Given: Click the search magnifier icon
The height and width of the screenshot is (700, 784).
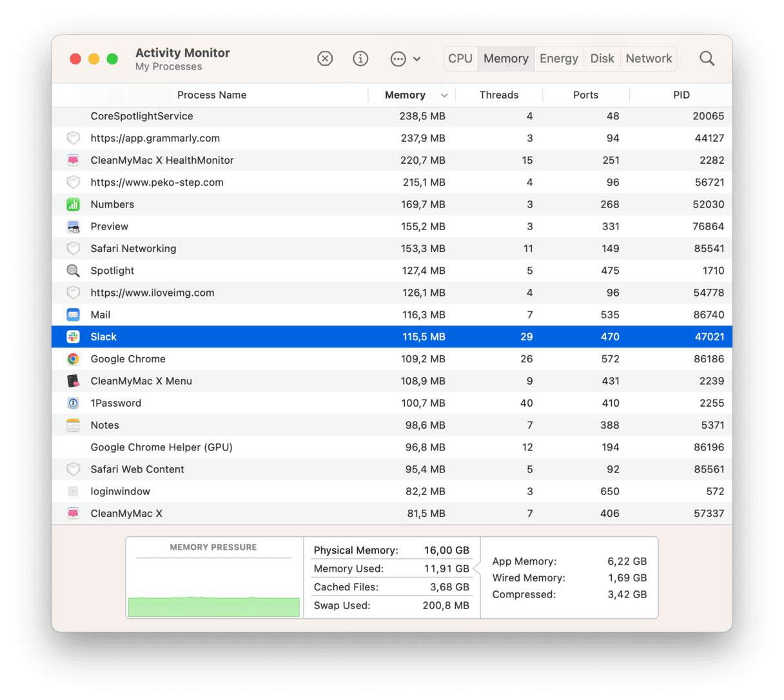Looking at the screenshot, I should tap(707, 59).
